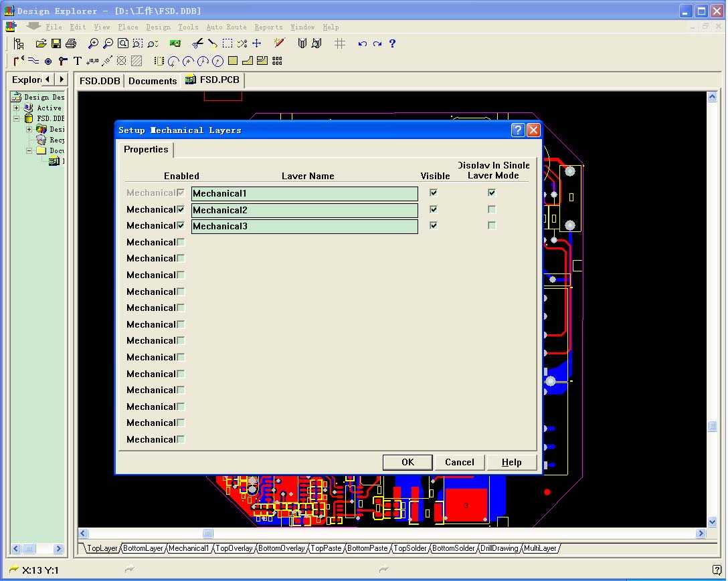Image resolution: width=728 pixels, height=581 pixels.
Task: Expand the Active tree node
Action: click(16, 108)
